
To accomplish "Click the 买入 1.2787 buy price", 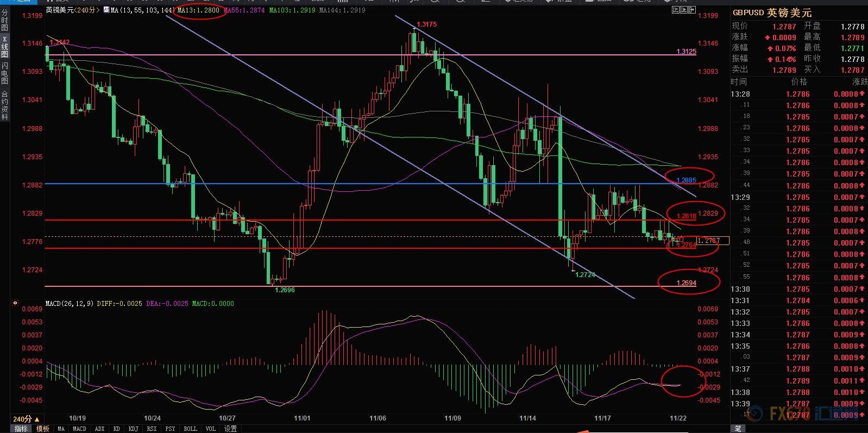I will click(x=852, y=70).
